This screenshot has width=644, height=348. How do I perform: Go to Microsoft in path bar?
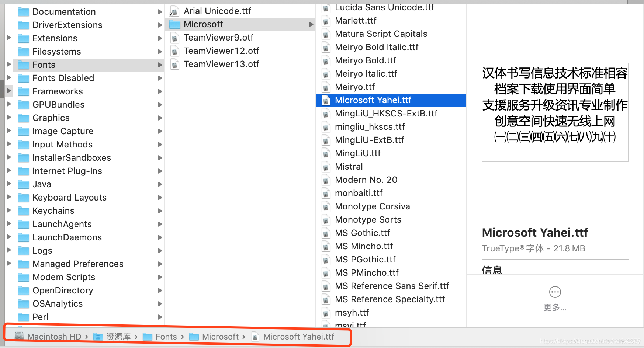(220, 337)
